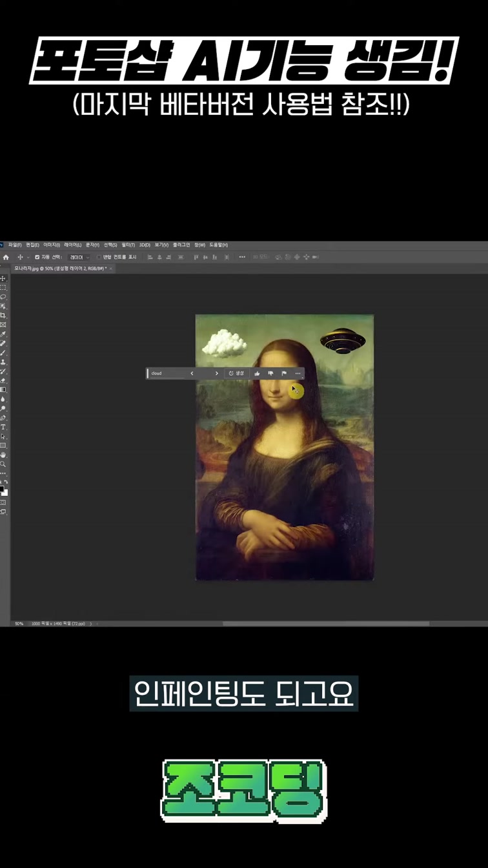Select the Frame tool
This screenshot has width=488, height=868.
3,325
